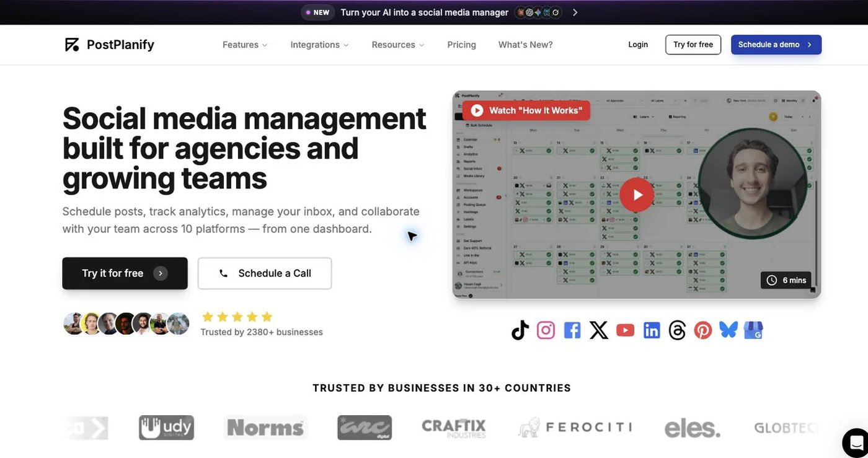868x458 pixels.
Task: Open the Google Business Profile icon
Action: point(753,330)
